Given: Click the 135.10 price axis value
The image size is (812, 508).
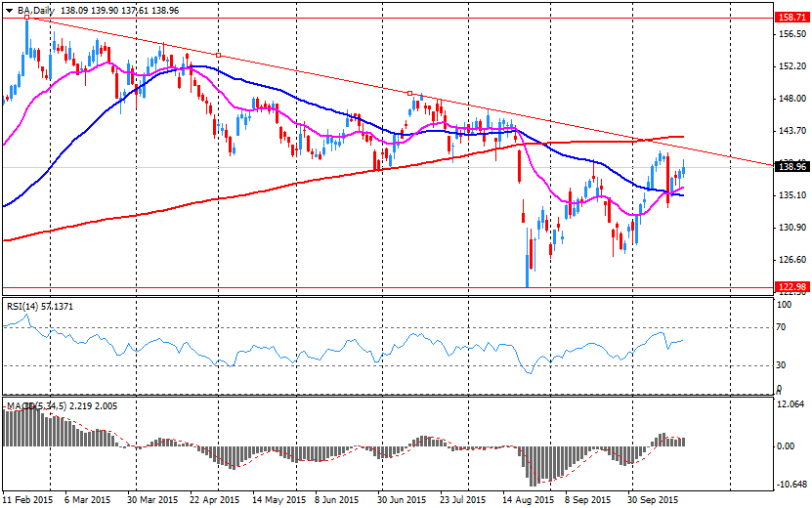Looking at the screenshot, I should pos(791,195).
